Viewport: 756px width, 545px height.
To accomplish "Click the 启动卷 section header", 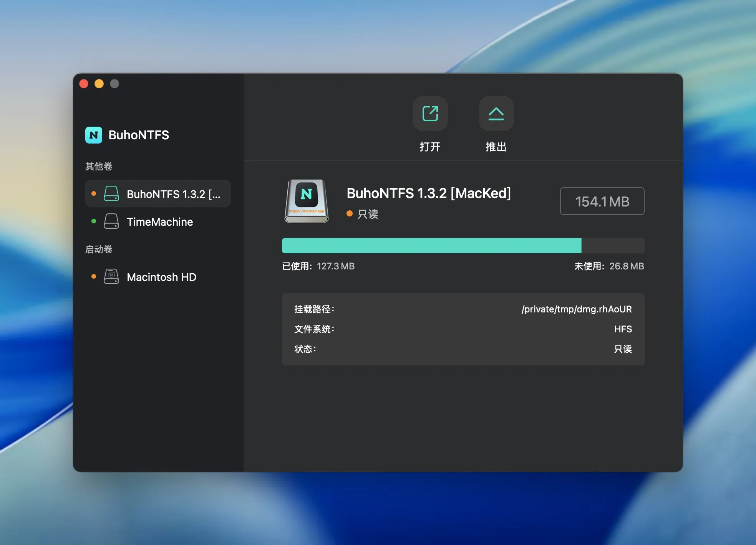I will pos(99,249).
